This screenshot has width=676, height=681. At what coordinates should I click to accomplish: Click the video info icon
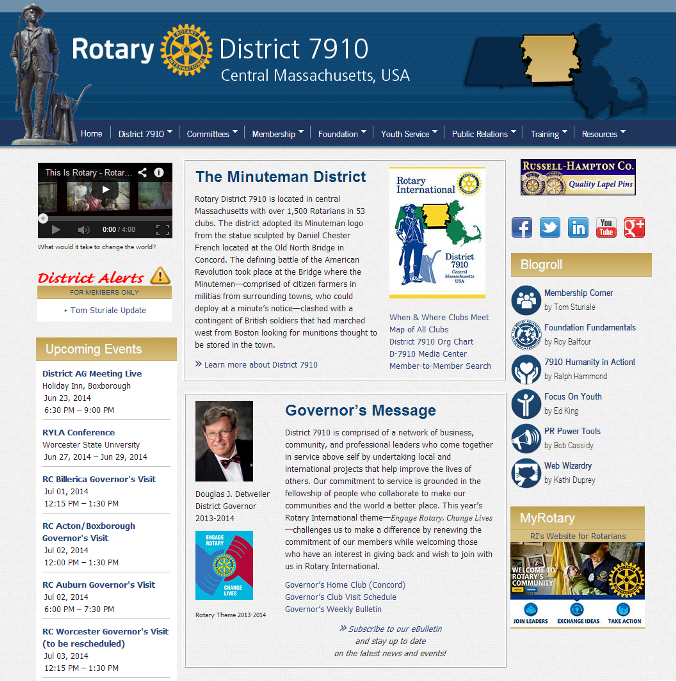pyautogui.click(x=159, y=172)
